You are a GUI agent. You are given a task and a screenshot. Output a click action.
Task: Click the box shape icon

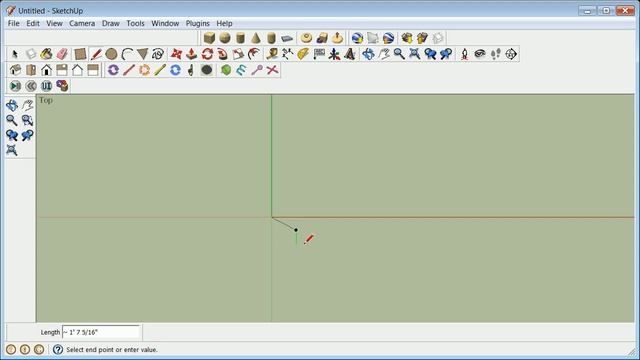click(209, 38)
